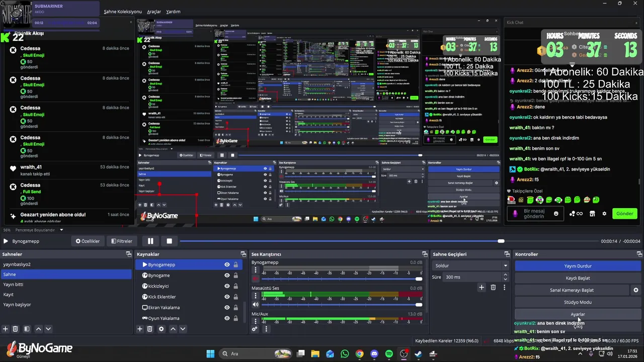
Task: Unmute the Bynogamepp audio channel
Action: click(255, 279)
